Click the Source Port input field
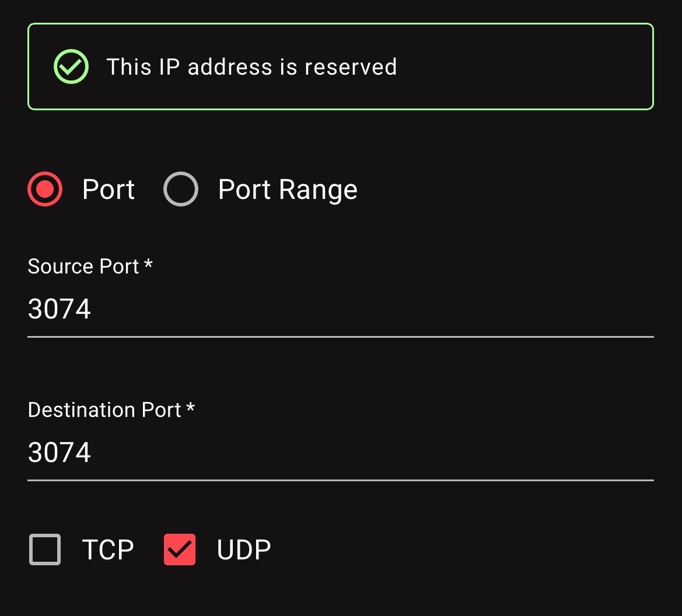Viewport: 682px width, 616px height. coord(341,309)
